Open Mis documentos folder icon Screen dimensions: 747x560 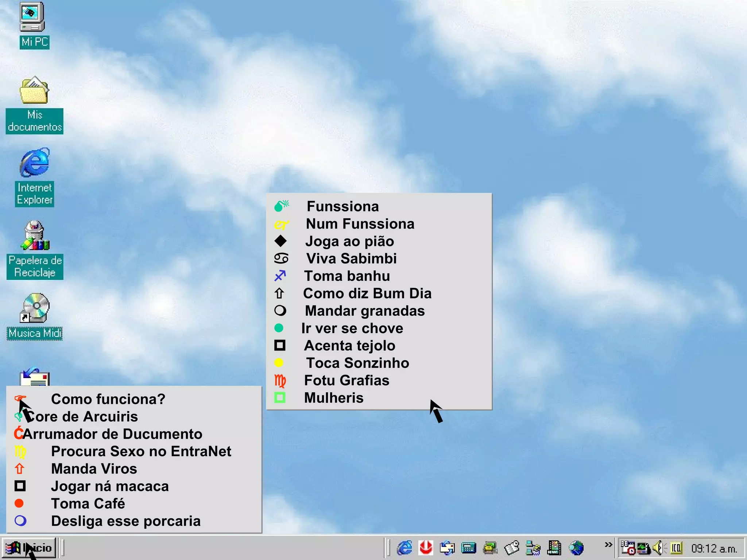34,91
